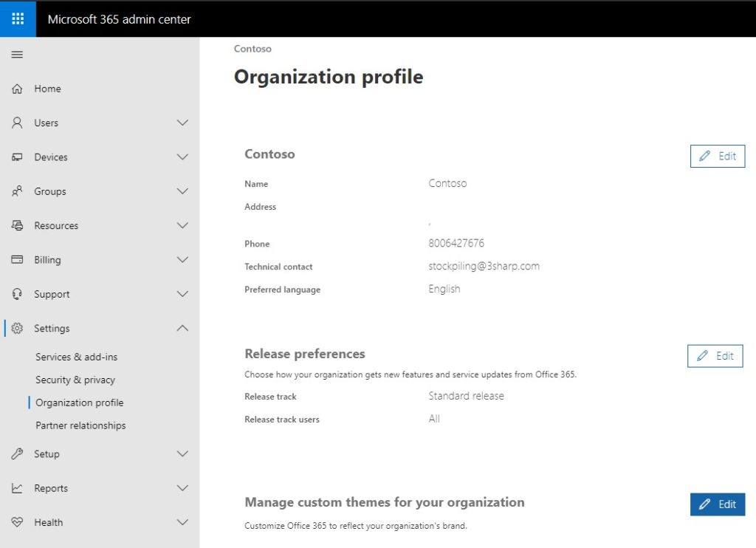756x548 pixels.
Task: Click the Release track label
Action: click(x=270, y=397)
